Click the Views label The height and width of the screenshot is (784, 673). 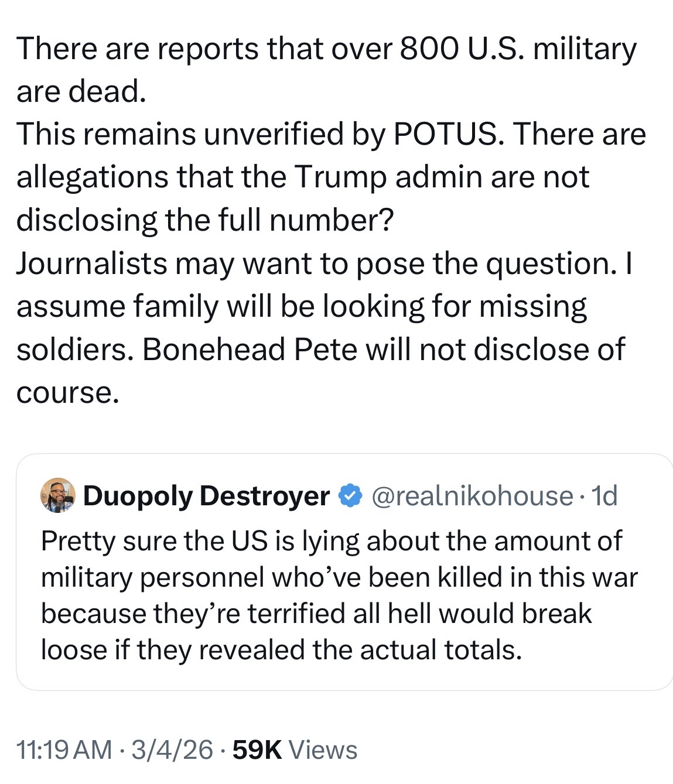click(x=323, y=749)
